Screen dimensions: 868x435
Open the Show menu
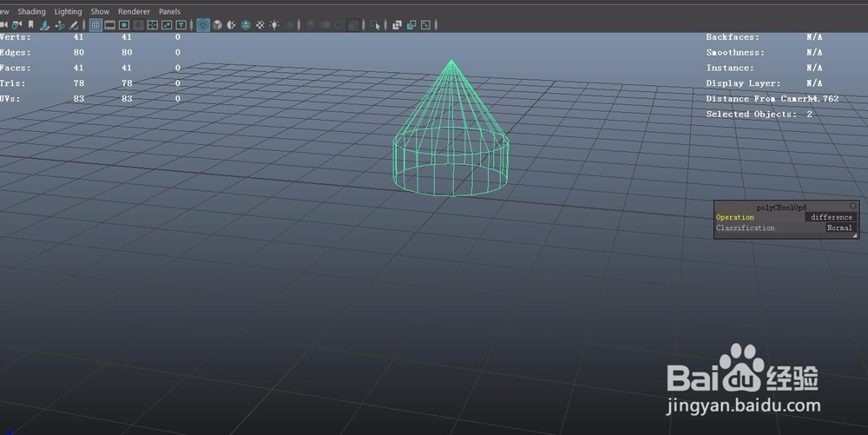[x=100, y=11]
